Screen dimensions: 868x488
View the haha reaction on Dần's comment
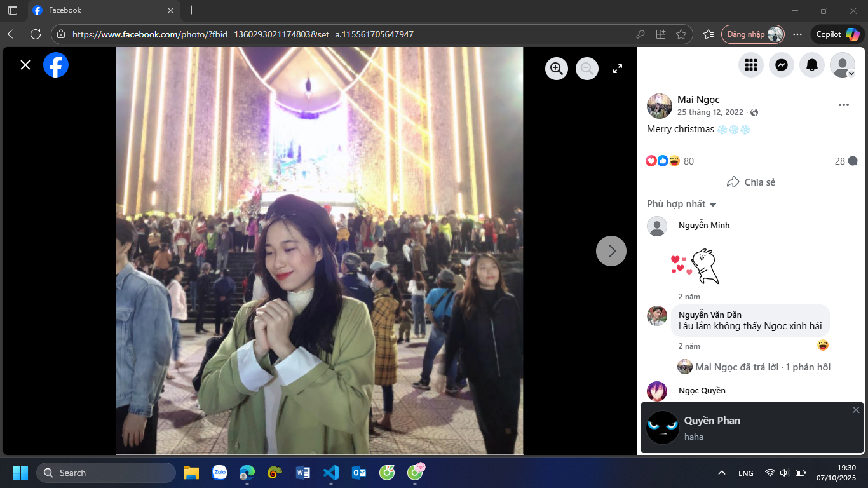point(823,345)
